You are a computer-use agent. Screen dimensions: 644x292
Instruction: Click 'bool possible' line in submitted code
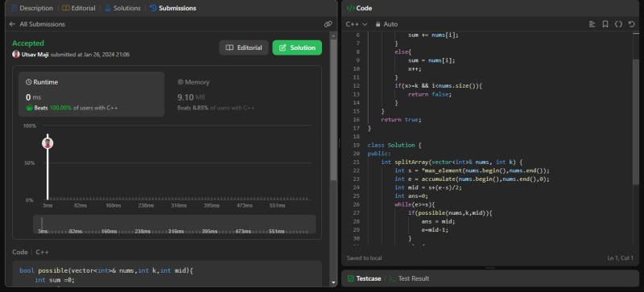click(x=106, y=270)
